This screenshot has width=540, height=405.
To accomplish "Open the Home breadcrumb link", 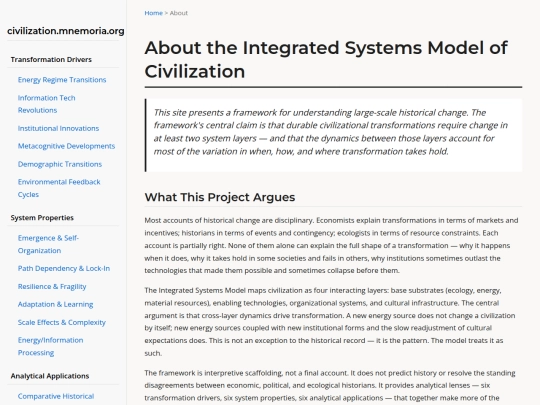I will (x=153, y=13).
